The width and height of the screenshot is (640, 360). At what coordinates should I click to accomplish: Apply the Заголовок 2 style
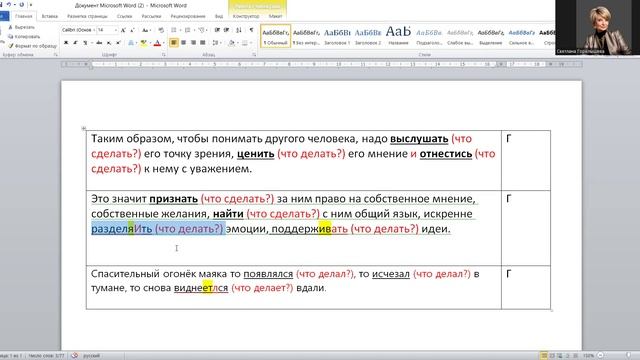coord(368,36)
